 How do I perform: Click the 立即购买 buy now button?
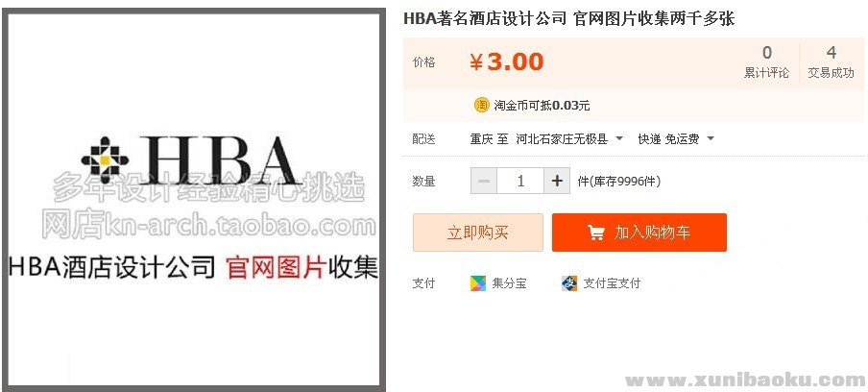click(478, 233)
